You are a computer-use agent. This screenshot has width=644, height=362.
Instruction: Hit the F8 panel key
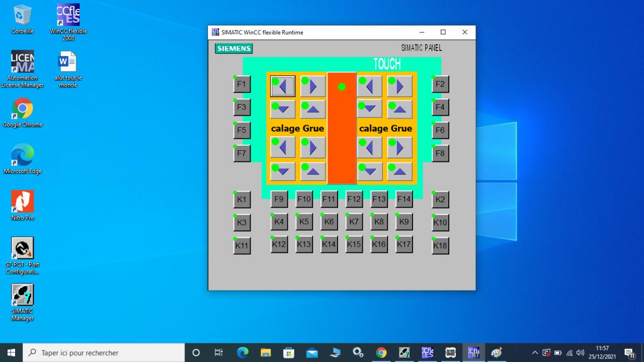pyautogui.click(x=440, y=153)
